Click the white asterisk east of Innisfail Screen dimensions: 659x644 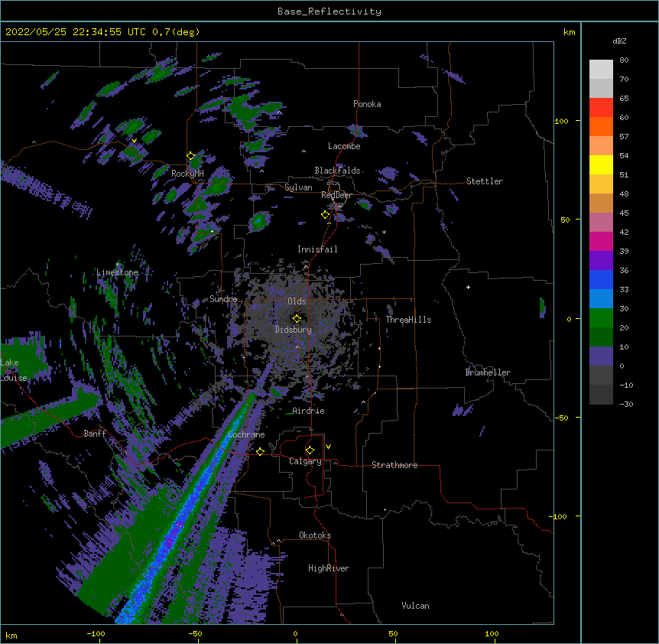tap(384, 232)
